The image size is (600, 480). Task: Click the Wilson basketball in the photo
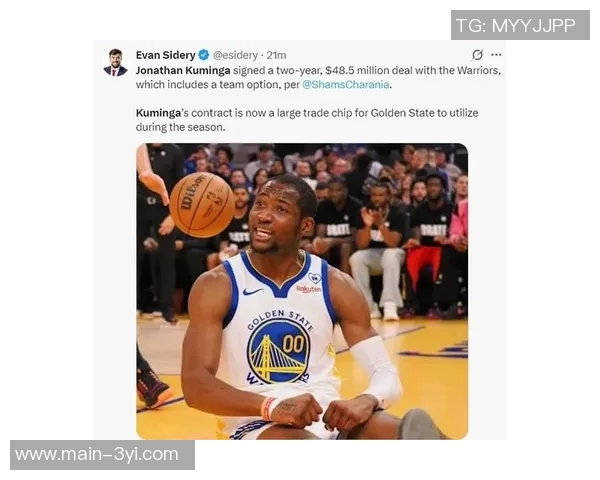pos(202,204)
